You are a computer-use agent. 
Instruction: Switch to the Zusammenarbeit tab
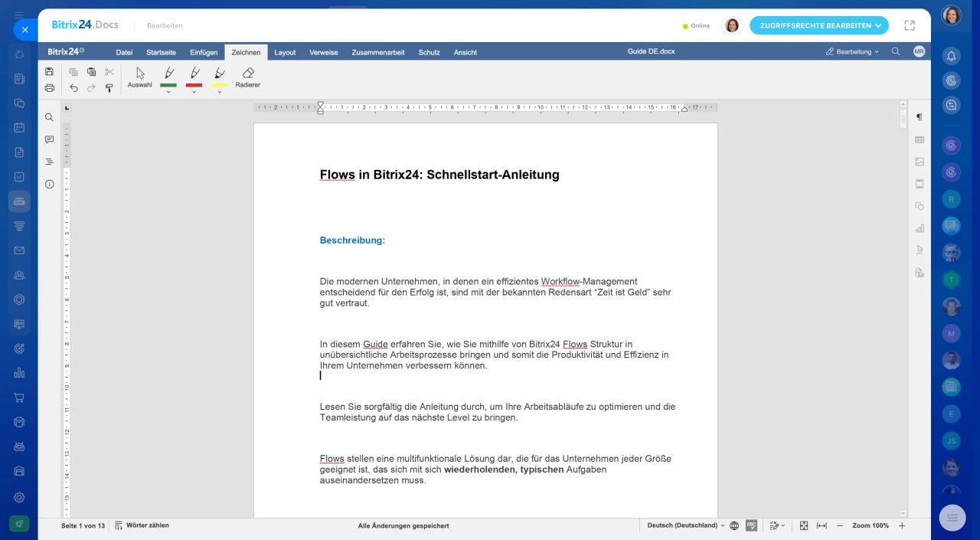pyautogui.click(x=378, y=52)
